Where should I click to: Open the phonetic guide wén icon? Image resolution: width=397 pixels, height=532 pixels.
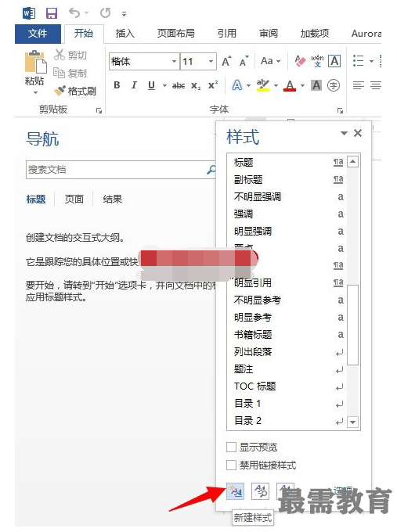pyautogui.click(x=317, y=61)
